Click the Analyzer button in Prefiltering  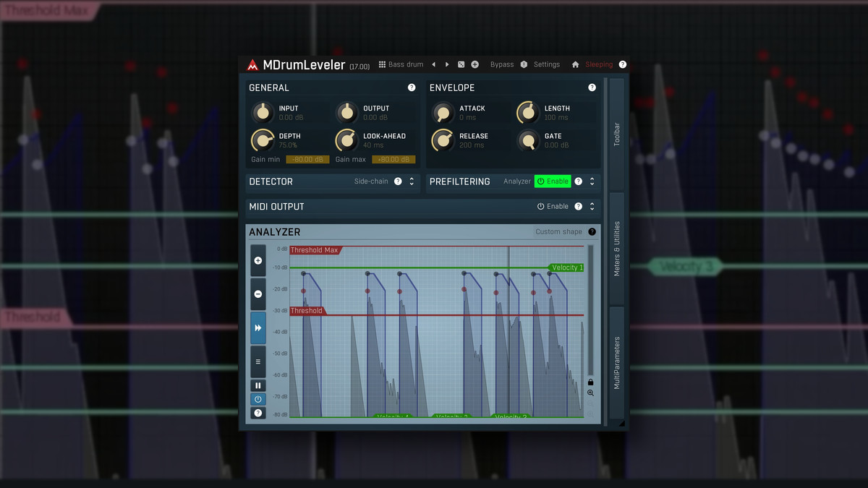pos(517,181)
